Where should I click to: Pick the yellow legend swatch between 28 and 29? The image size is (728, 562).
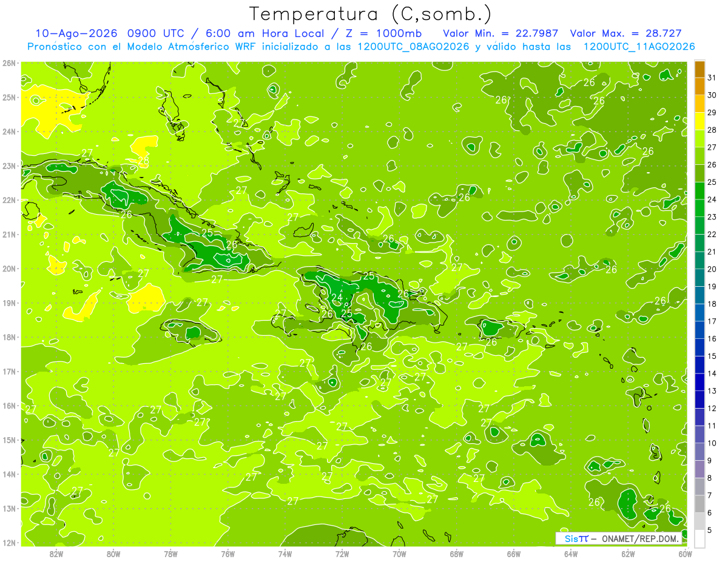coord(699,121)
